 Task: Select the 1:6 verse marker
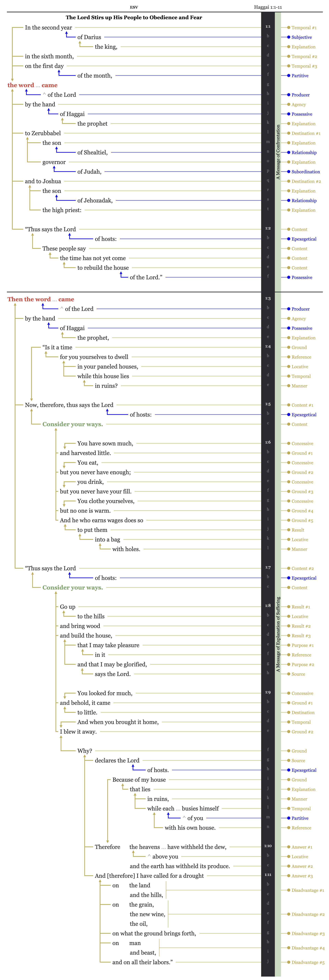[268, 442]
